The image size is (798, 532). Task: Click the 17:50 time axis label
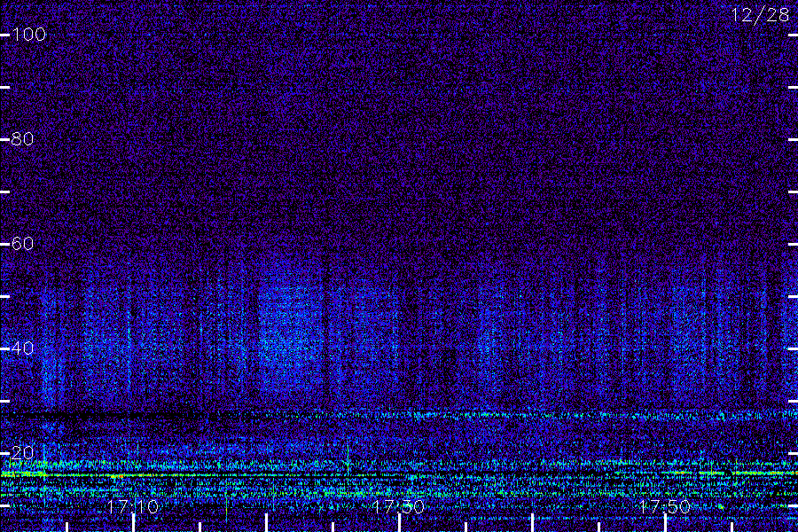click(x=665, y=506)
